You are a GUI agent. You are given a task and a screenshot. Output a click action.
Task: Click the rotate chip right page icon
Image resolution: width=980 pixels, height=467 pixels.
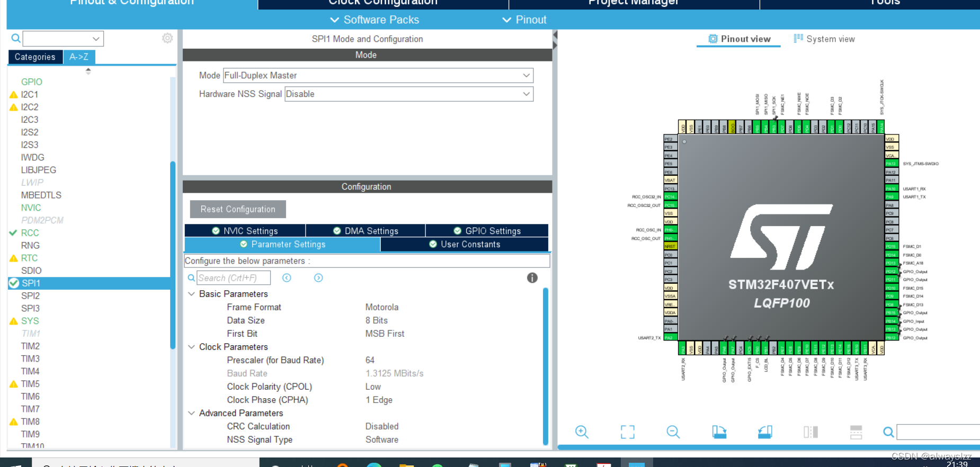click(x=765, y=432)
